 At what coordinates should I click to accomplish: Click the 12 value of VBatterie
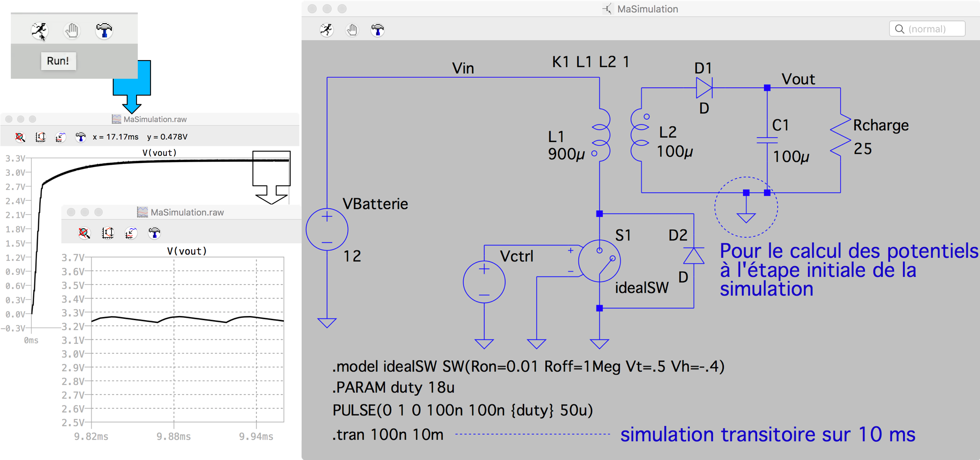[x=352, y=256]
